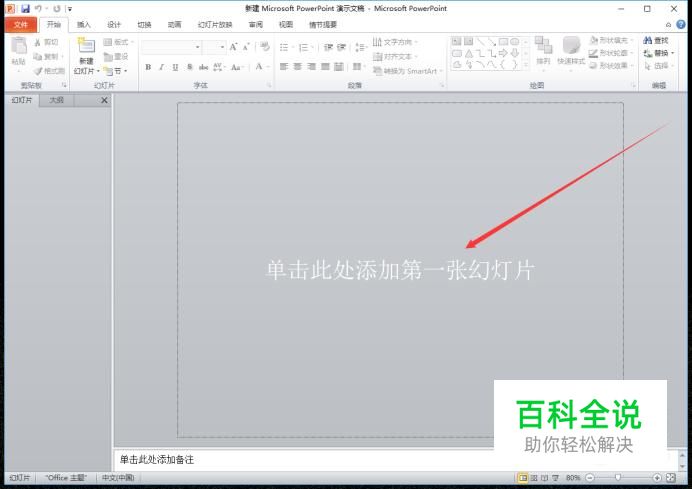The height and width of the screenshot is (489, 692).
Task: Open the 情节提要 (Storyboarding) tab
Action: click(x=323, y=25)
